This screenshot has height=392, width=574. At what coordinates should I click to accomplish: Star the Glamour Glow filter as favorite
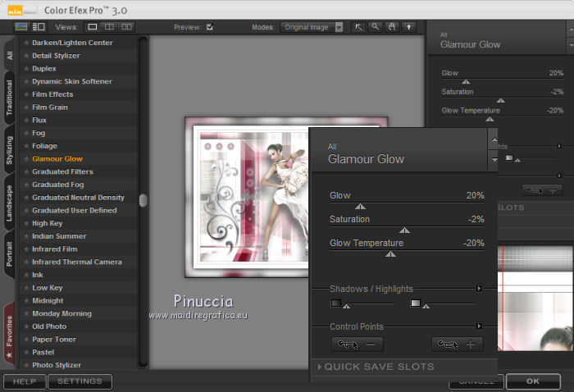click(x=26, y=159)
